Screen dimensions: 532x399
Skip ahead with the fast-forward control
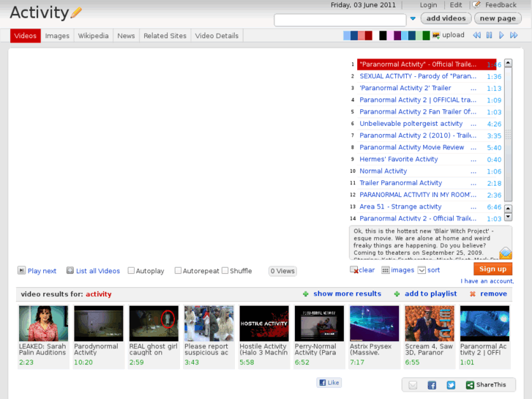[514, 35]
